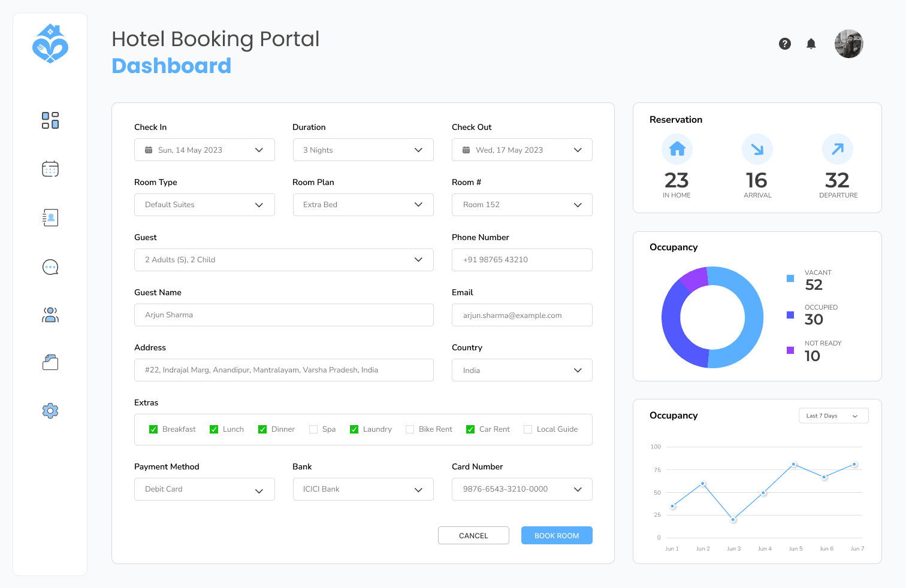Open the guest list icon in sidebar
The height and width of the screenshot is (588, 906).
point(50,217)
